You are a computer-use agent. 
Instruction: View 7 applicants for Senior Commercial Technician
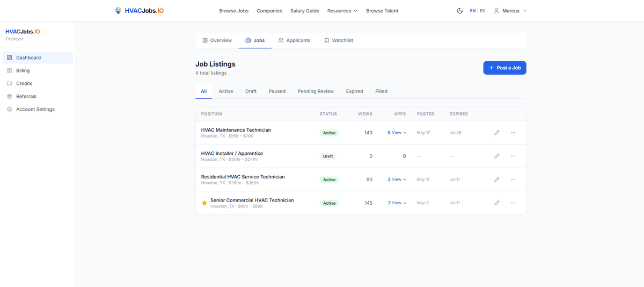pos(397,203)
